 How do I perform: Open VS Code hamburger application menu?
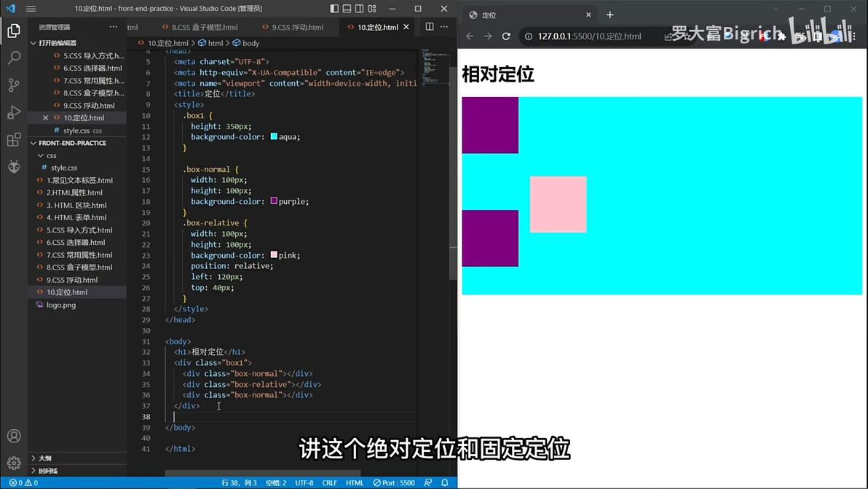(31, 8)
